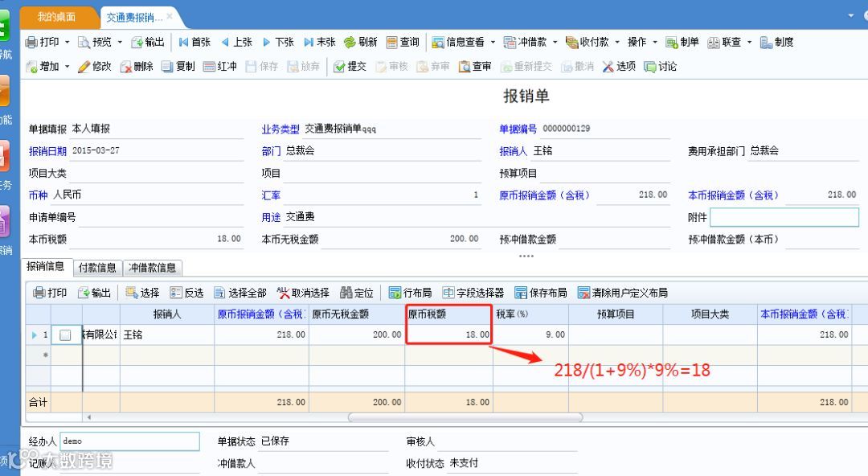Screen dimensions: 868x476
Task: Go to next record with 下张
Action: 278,42
